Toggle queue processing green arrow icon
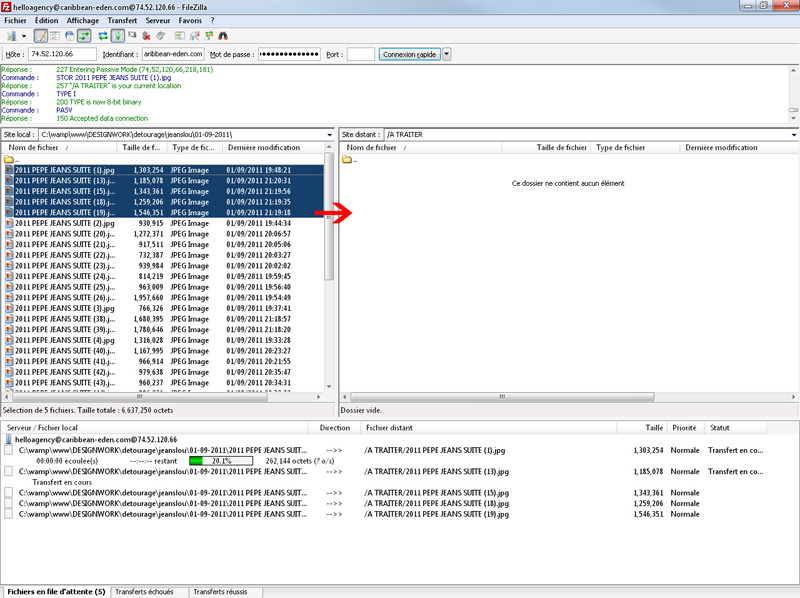The height and width of the screenshot is (598, 800). (x=118, y=36)
